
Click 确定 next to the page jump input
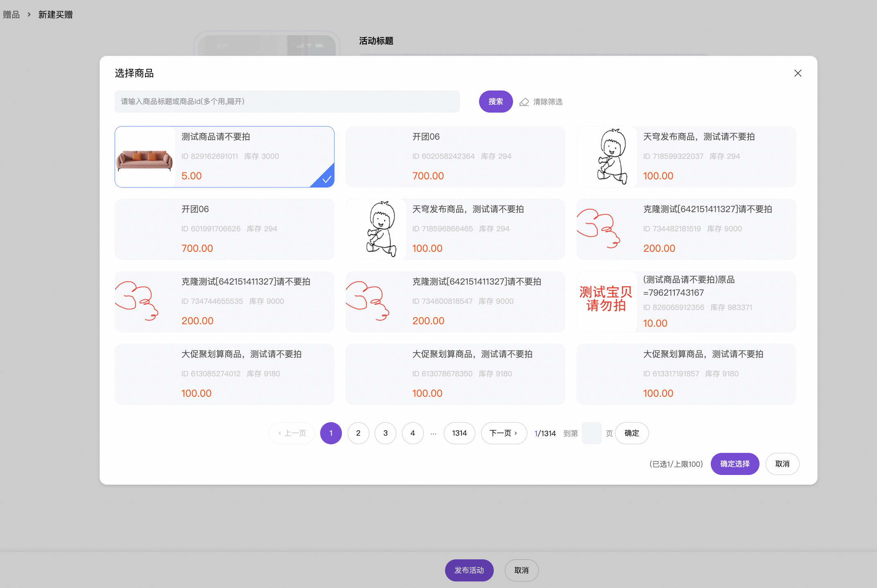pos(632,433)
